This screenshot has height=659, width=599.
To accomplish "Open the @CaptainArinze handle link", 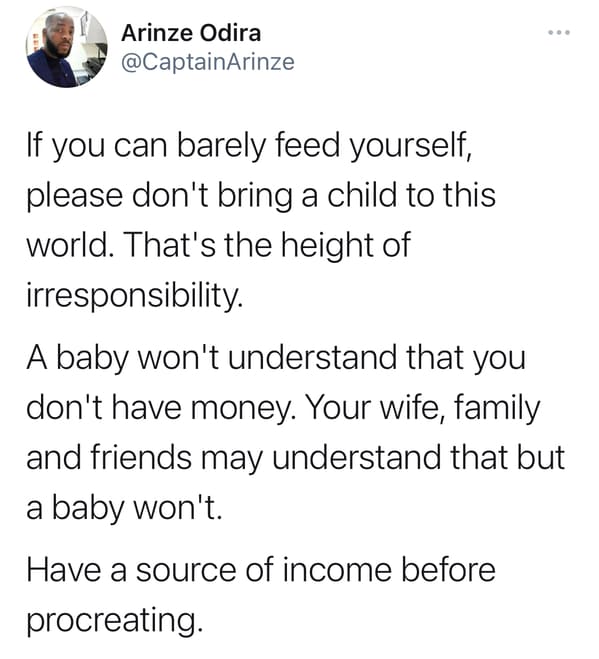I will [x=208, y=62].
